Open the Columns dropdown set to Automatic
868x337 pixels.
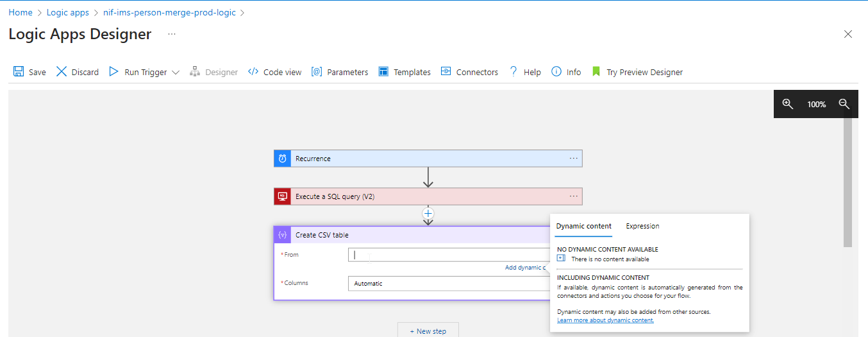click(447, 283)
